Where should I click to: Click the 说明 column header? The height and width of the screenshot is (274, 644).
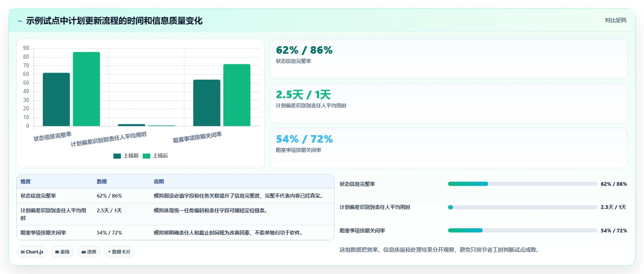coord(159,182)
